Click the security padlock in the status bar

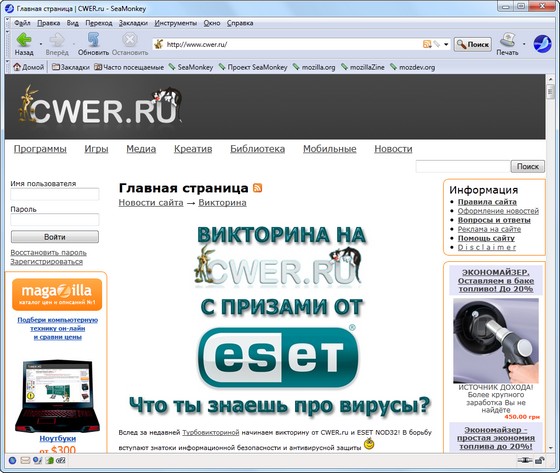point(540,460)
